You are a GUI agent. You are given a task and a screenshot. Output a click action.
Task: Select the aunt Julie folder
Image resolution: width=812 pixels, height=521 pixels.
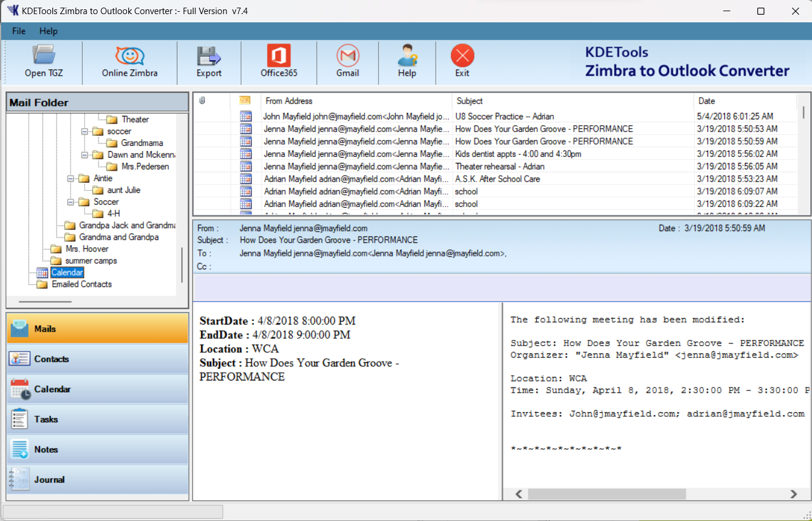click(124, 190)
